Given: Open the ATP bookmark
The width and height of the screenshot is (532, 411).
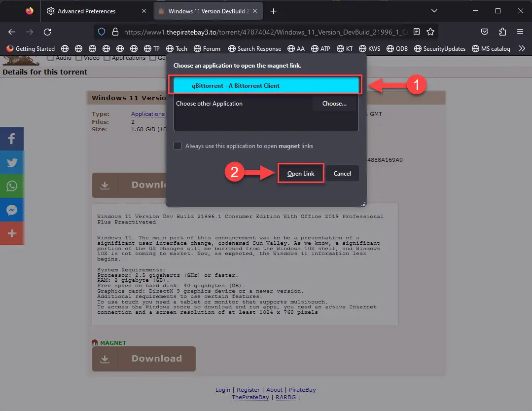Looking at the screenshot, I should click(320, 48).
